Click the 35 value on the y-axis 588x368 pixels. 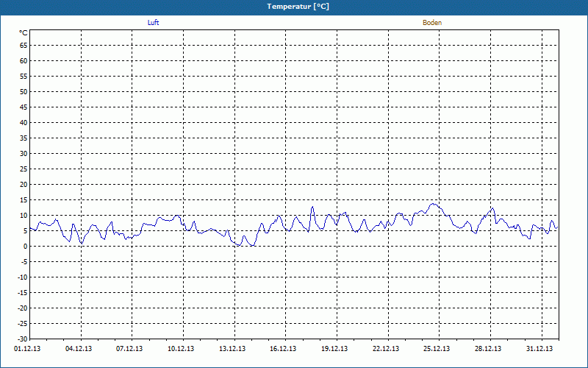pos(24,138)
